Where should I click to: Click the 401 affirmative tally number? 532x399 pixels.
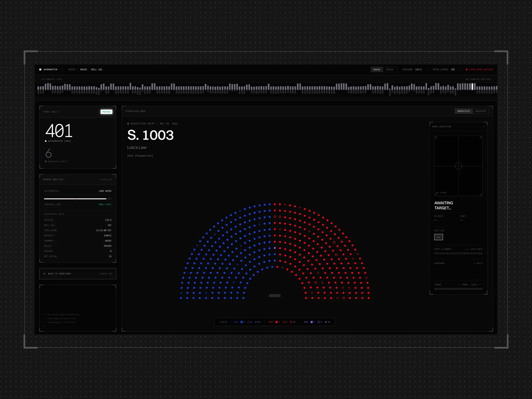[x=59, y=131]
